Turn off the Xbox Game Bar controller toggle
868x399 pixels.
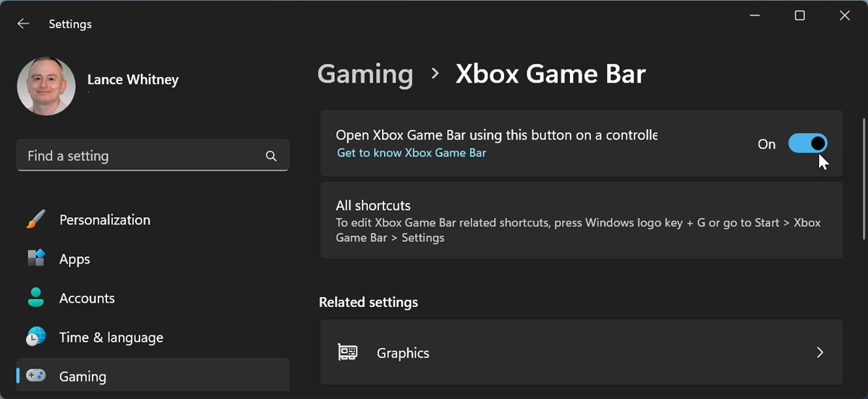click(x=807, y=143)
